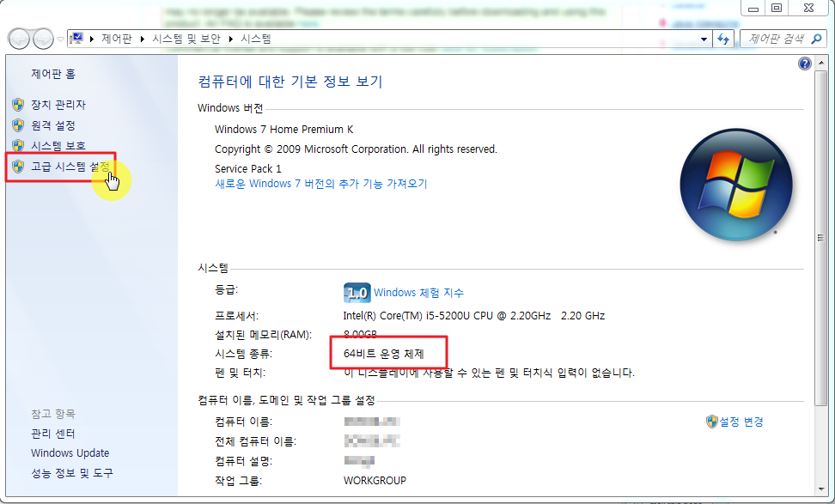
Task: Open address bar history dropdown arrow
Action: click(x=704, y=39)
